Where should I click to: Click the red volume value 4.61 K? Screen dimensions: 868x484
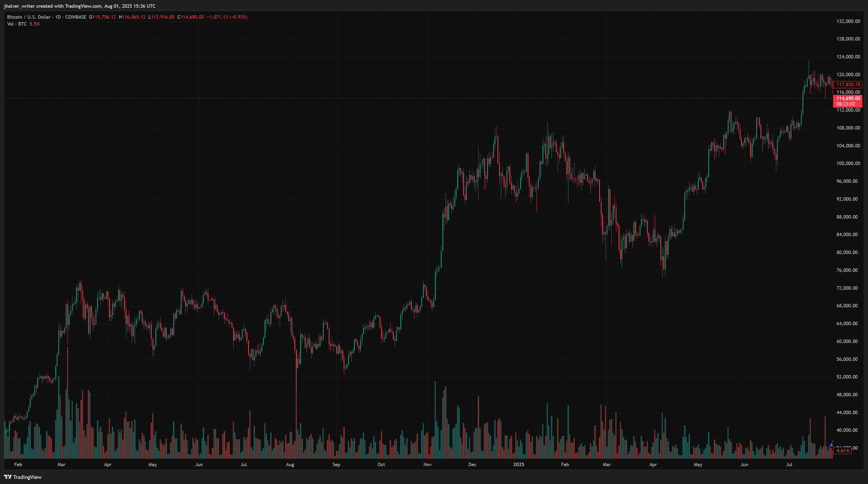tap(843, 451)
